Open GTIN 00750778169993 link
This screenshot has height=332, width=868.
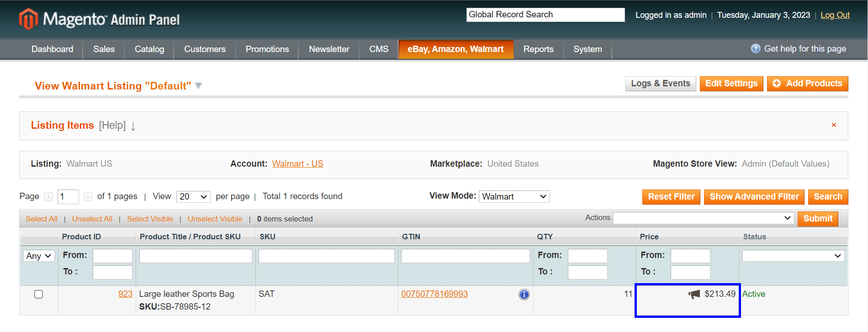click(x=434, y=294)
